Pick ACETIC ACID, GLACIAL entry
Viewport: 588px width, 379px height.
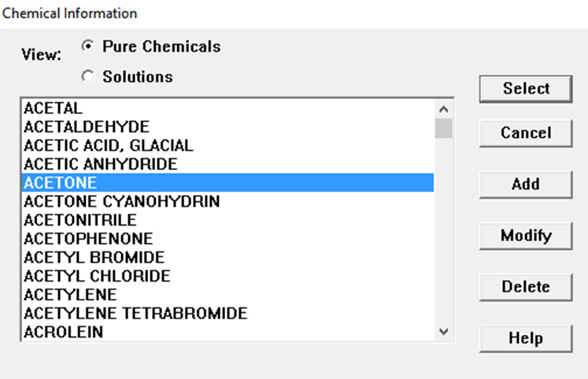pos(108,145)
